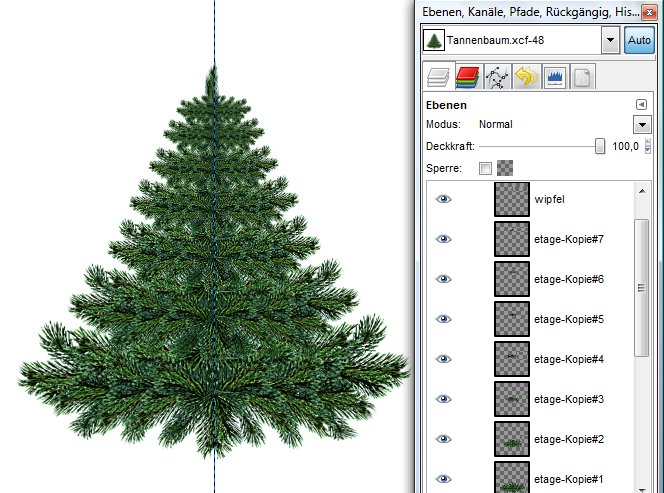Click the Auto button
This screenshot has height=493, width=664.
639,40
